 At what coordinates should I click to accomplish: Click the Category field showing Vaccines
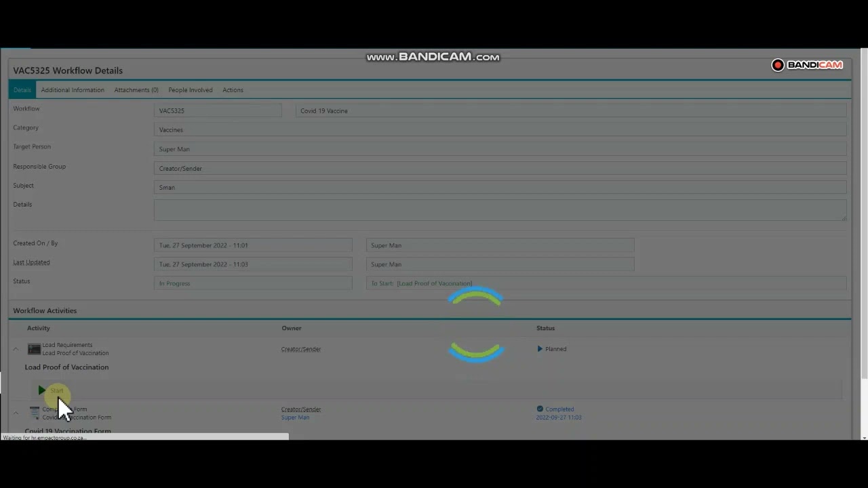click(500, 129)
